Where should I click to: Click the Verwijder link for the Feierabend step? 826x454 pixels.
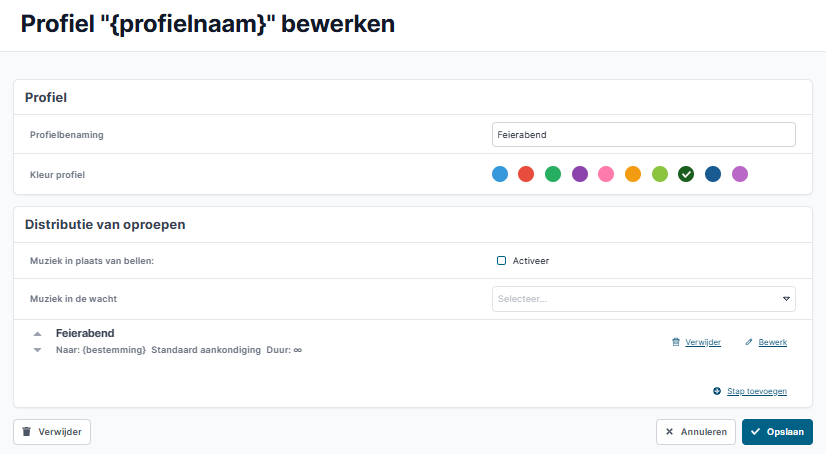click(703, 342)
